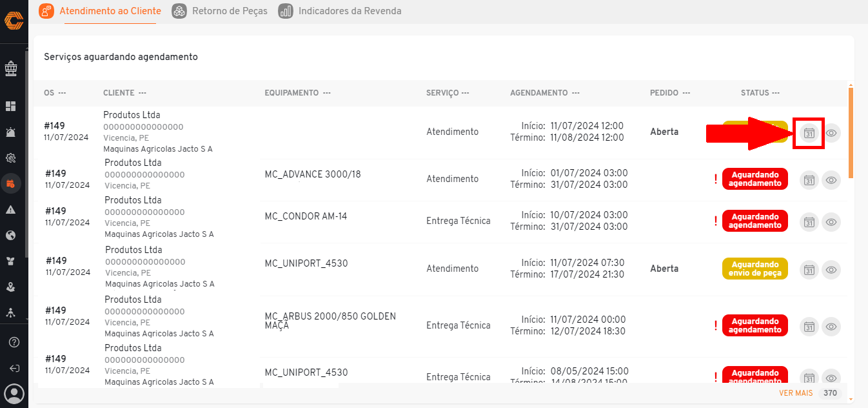The width and height of the screenshot is (868, 408).
Task: Click the table scroll-down arrow
Action: [851, 399]
